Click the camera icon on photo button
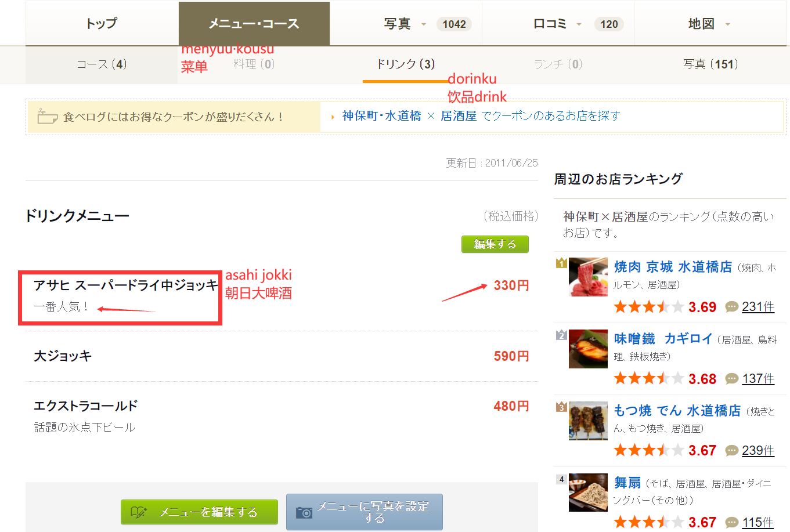This screenshot has height=532, width=790. point(304,513)
